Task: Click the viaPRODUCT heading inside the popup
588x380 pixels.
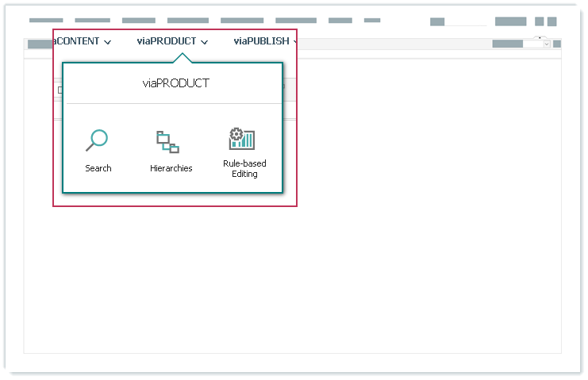Action: [176, 83]
